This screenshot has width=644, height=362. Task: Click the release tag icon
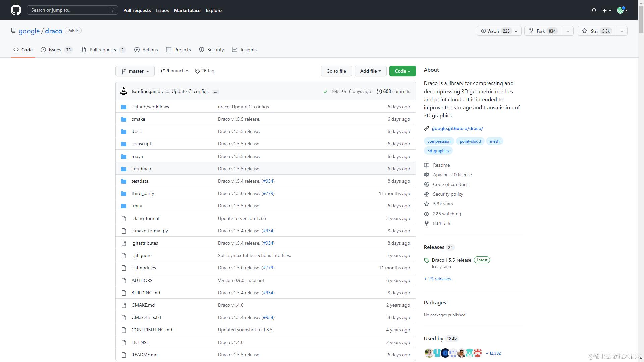(x=427, y=260)
